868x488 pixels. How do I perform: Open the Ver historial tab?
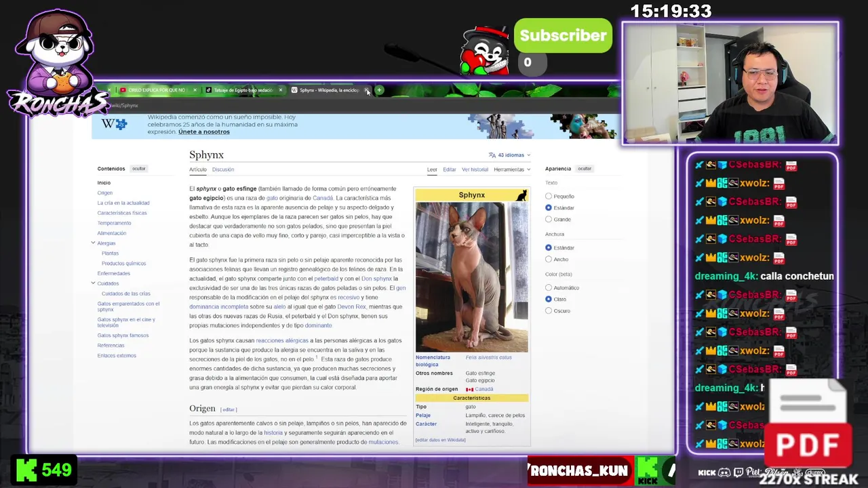click(x=475, y=169)
